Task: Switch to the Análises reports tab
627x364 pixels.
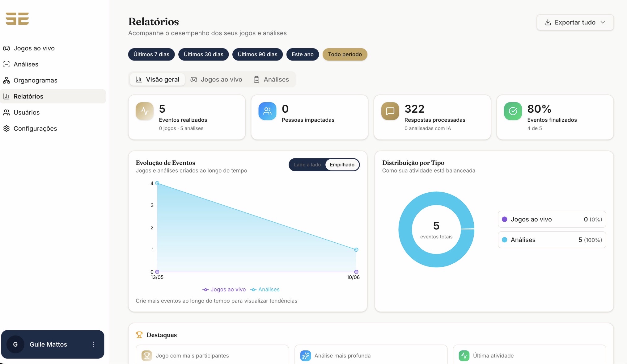Action: pos(271,79)
